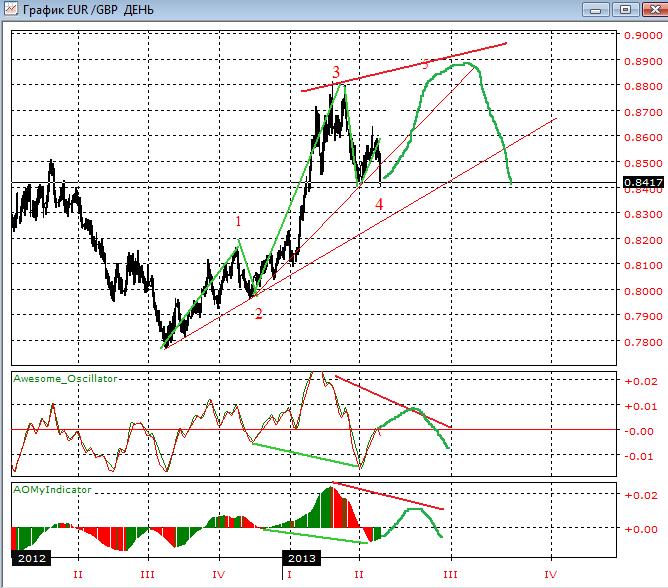Click the 2013 year marker on time axis
Image resolution: width=668 pixels, height=588 pixels.
coord(302,558)
